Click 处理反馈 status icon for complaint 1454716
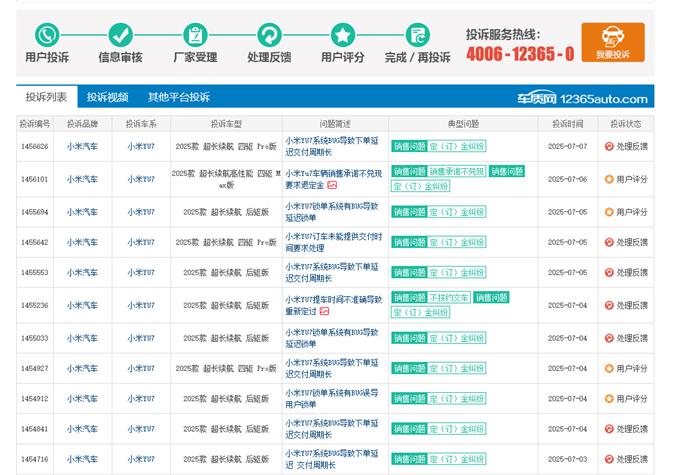This screenshot has height=475, width=700. coord(609,459)
